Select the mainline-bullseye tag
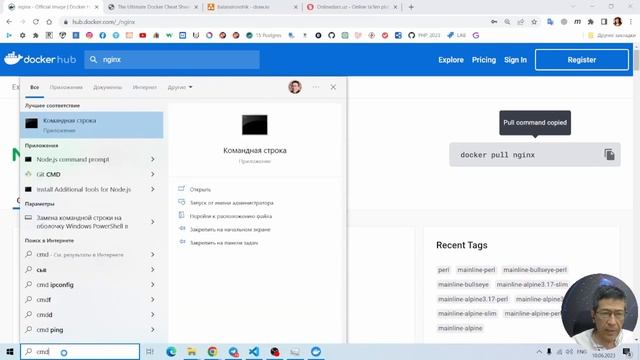This screenshot has width=640, height=360. 463,284
